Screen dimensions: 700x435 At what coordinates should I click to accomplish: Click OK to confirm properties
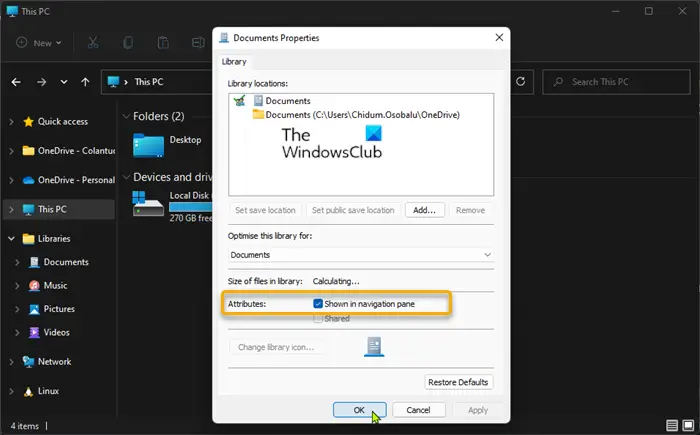[359, 410]
